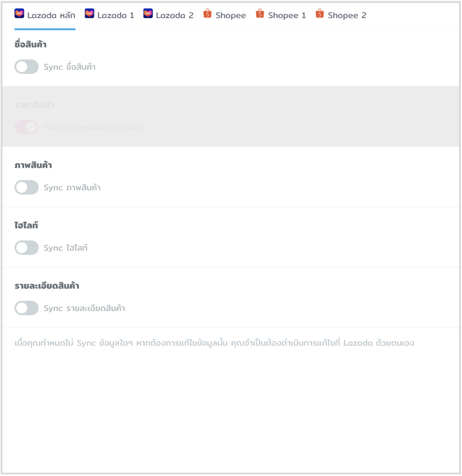462x476 pixels.
Task: Go to the Shopee 1 tab
Action: coord(281,15)
